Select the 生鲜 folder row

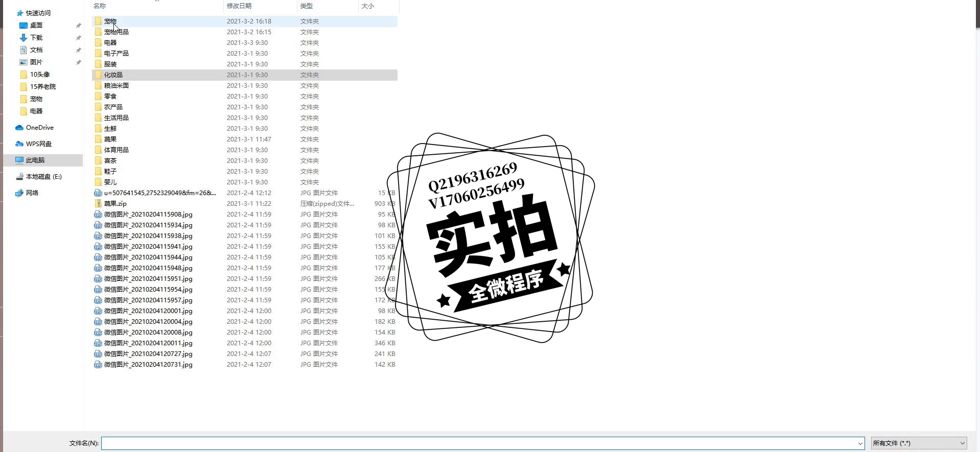pyautogui.click(x=245, y=129)
